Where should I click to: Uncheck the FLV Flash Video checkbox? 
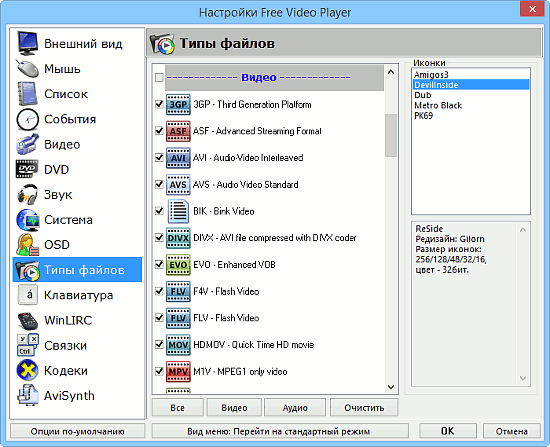[x=159, y=318]
